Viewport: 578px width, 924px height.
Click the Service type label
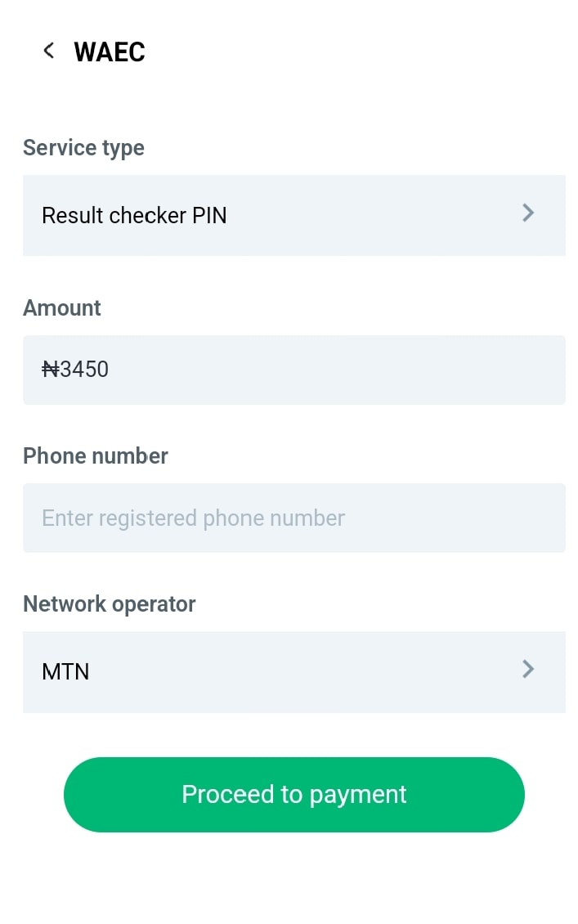83,147
